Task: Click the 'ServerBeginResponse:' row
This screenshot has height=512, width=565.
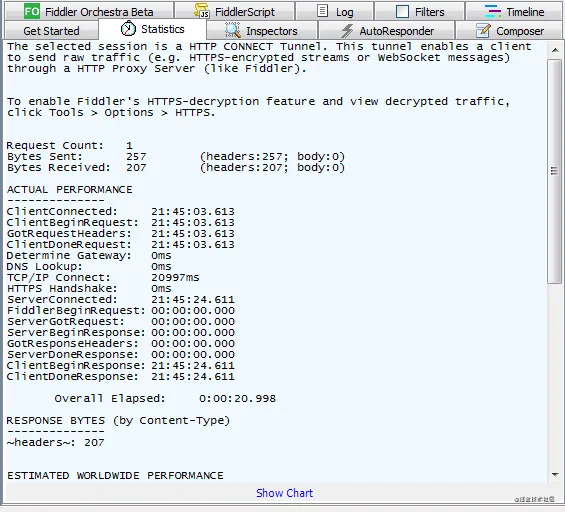Action: [121, 333]
